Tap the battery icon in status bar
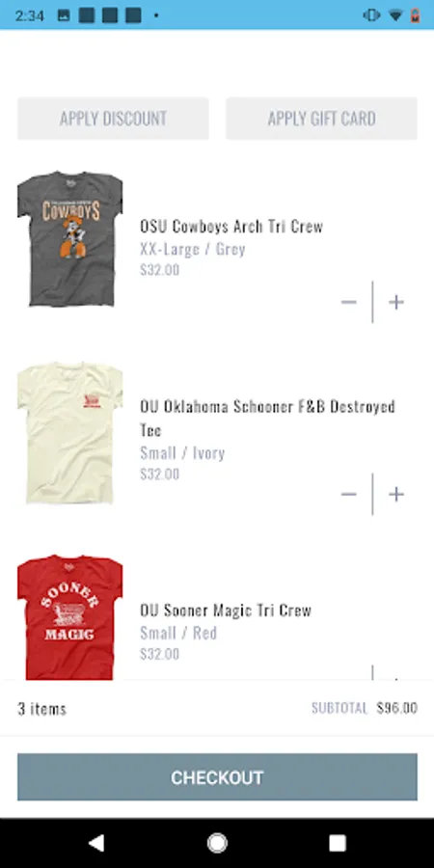The height and width of the screenshot is (868, 434). [x=415, y=15]
